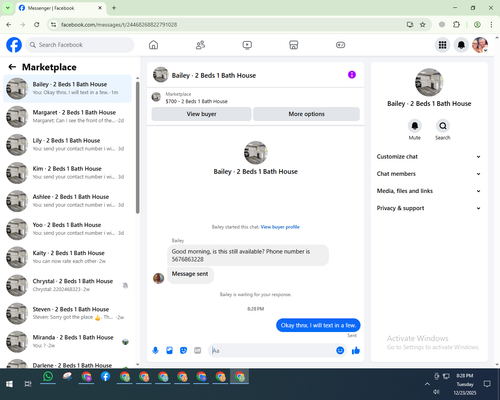The height and width of the screenshot is (400, 500).
Task: Click the address bar URL
Action: 119,25
